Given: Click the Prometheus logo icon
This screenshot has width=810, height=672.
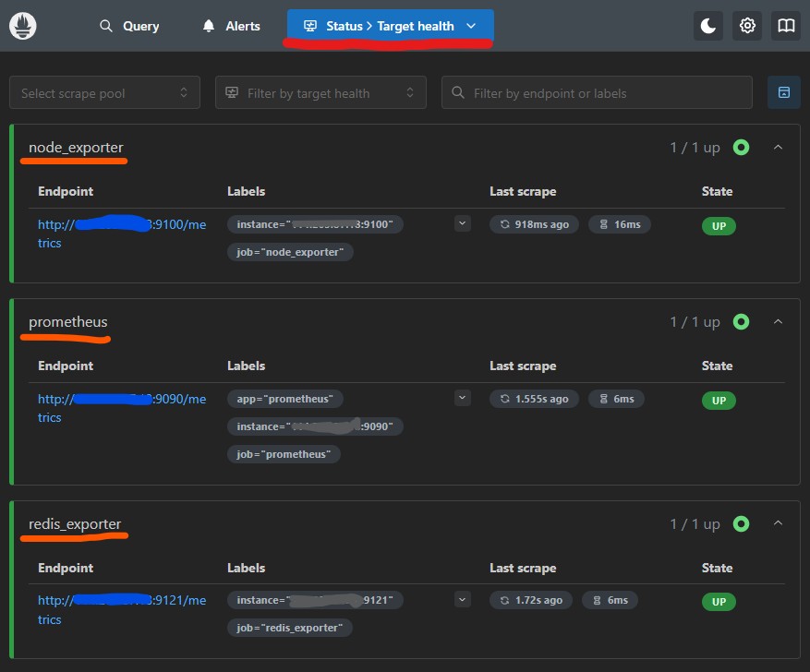Looking at the screenshot, I should (x=23, y=26).
